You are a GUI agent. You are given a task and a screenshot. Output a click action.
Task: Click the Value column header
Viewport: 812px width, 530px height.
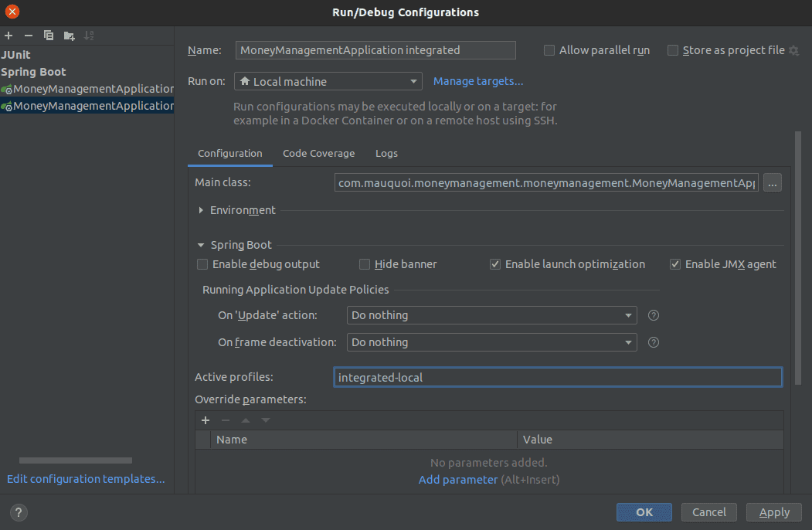tap(651, 440)
